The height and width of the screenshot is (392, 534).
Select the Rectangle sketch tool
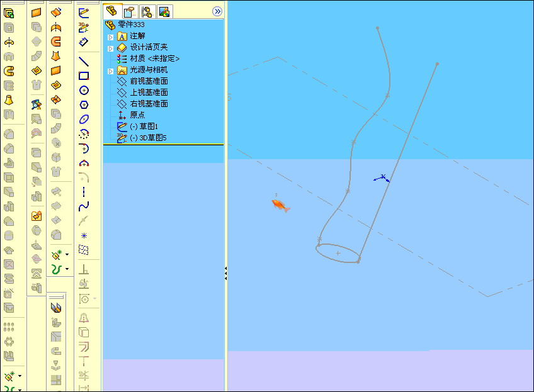click(x=84, y=76)
